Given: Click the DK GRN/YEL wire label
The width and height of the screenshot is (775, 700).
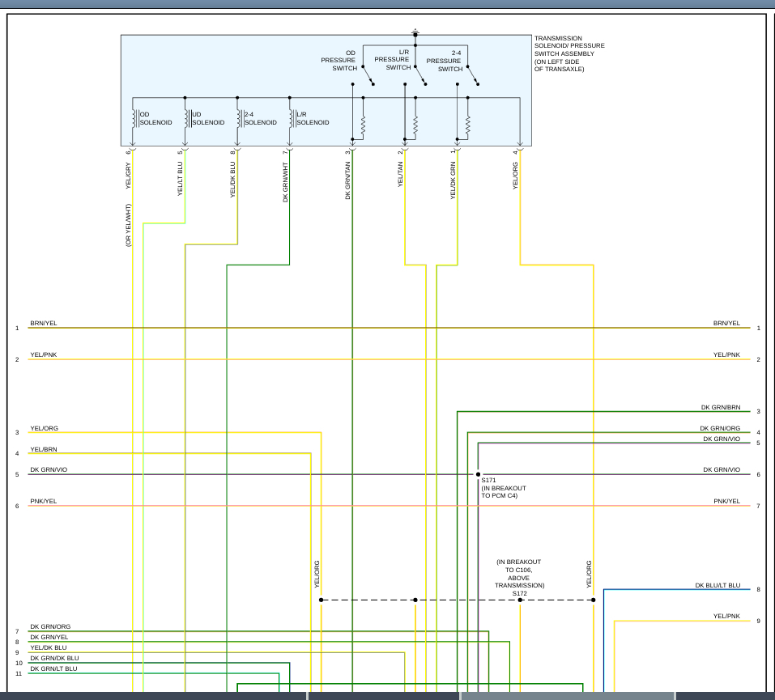Looking at the screenshot, I should [49, 637].
